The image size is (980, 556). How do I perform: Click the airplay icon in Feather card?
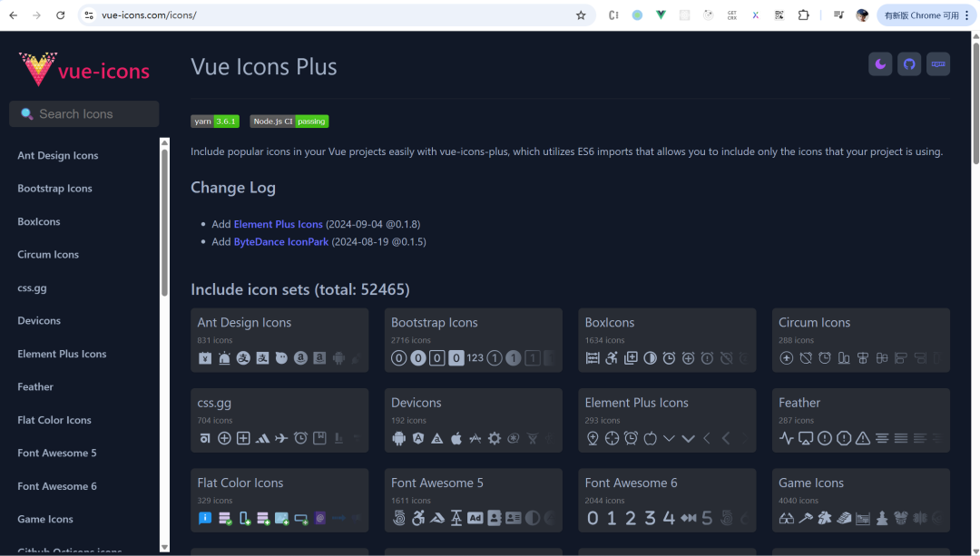point(806,438)
